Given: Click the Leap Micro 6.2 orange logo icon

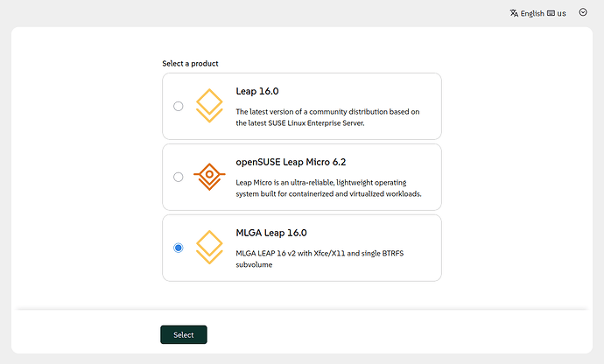Looking at the screenshot, I should click(209, 177).
